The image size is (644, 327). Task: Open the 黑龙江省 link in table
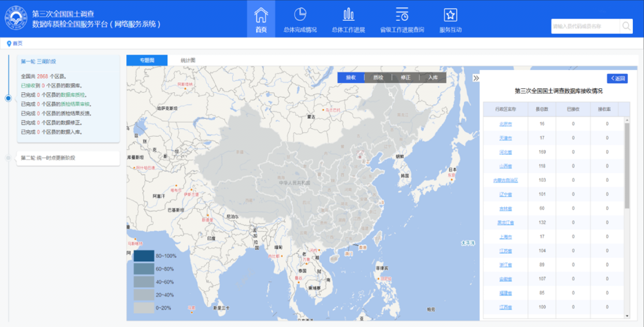coord(506,223)
